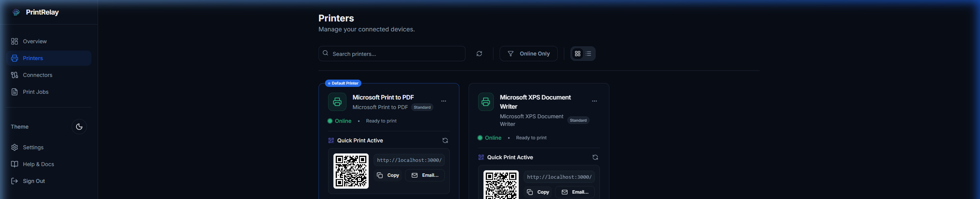This screenshot has width=980, height=199.
Task: Click Sign Out
Action: coord(49,181)
